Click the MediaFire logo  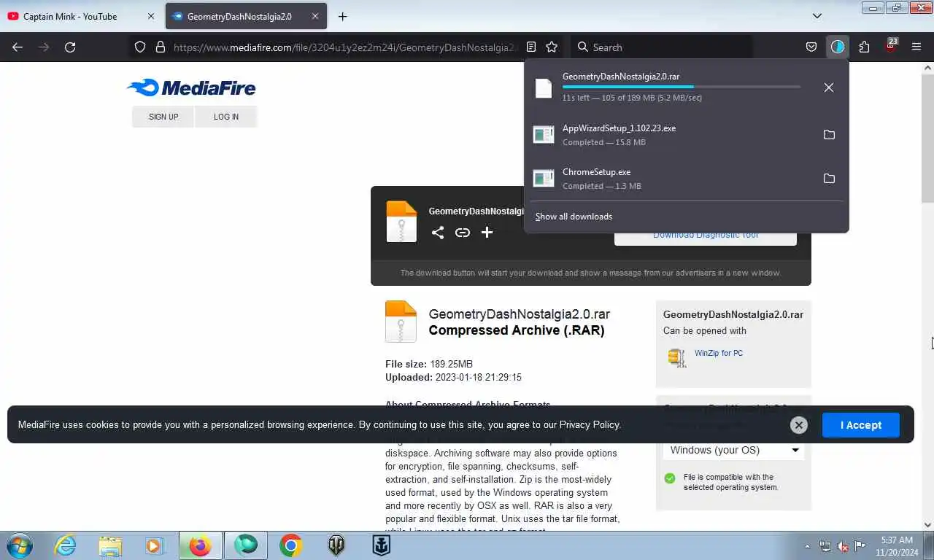191,88
